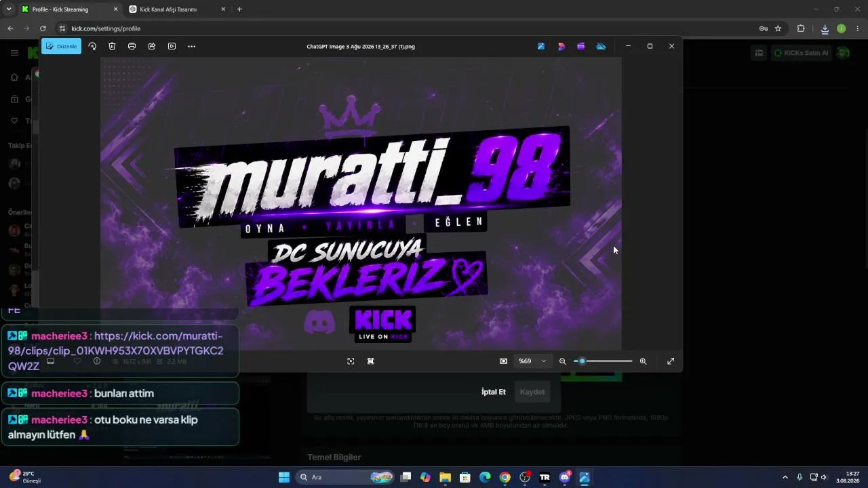Click the actual-size icon in Photos bottom bar
Image resolution: width=868 pixels, height=488 pixels.
[x=371, y=361]
